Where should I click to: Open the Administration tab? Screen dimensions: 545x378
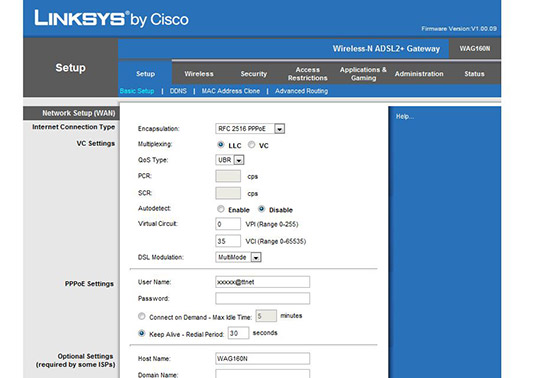pyautogui.click(x=419, y=74)
